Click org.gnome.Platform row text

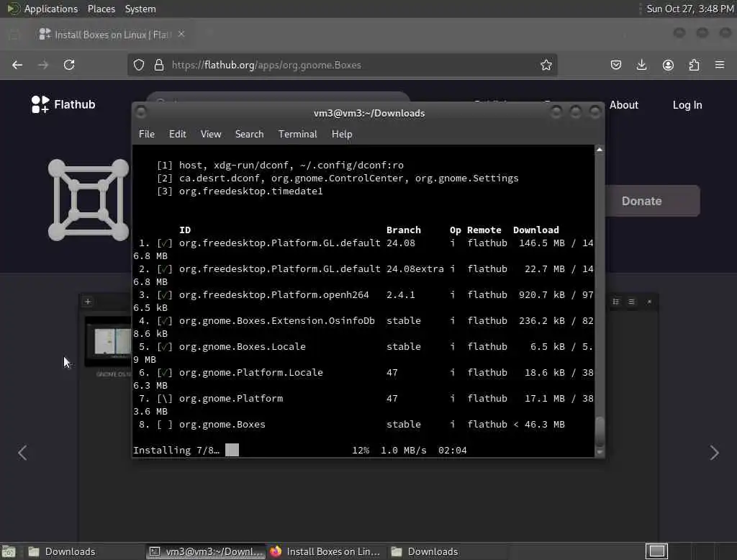tap(231, 398)
